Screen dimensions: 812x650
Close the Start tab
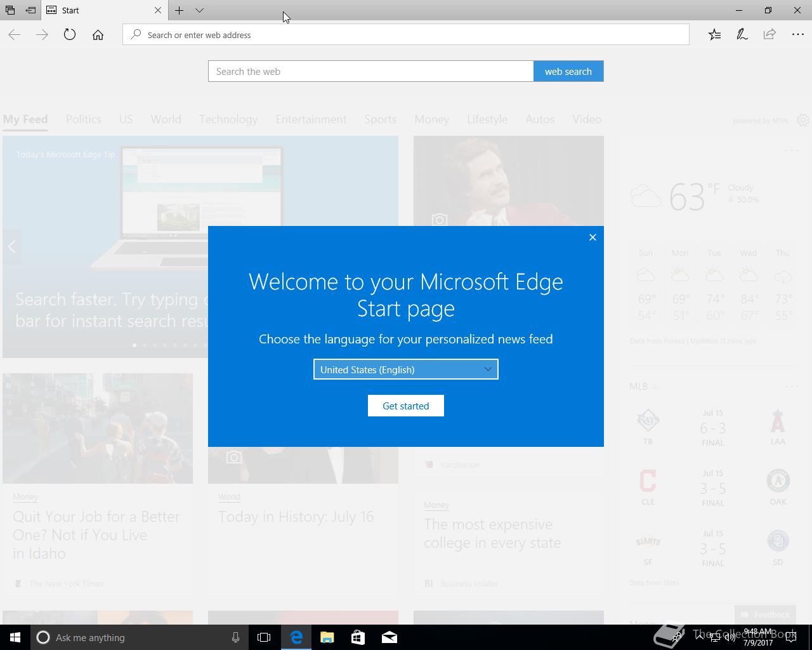[x=158, y=10]
